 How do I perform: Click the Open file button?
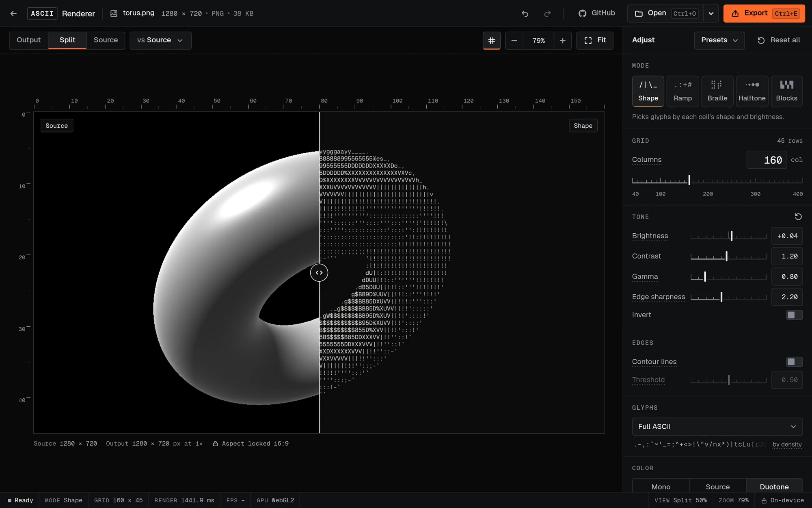[x=665, y=13]
